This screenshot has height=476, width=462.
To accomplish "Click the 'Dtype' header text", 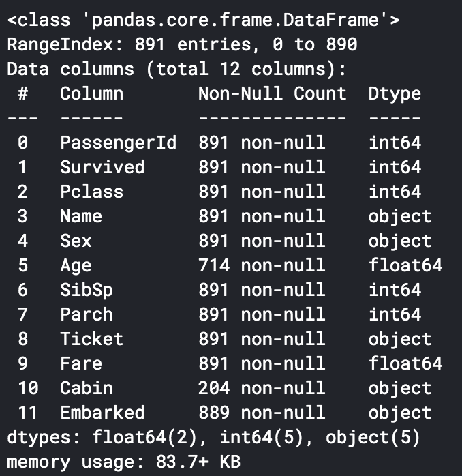I will point(395,94).
